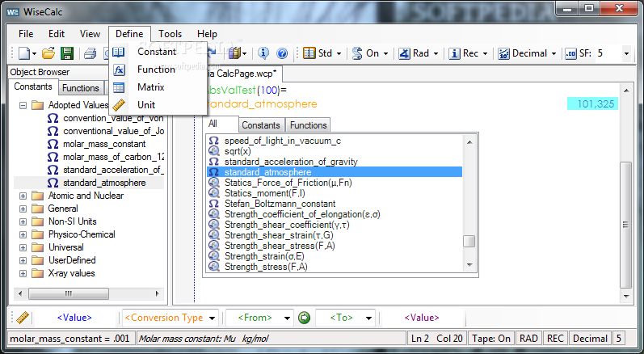The image size is (644, 354).
Task: Open the View menu
Action: coord(90,34)
